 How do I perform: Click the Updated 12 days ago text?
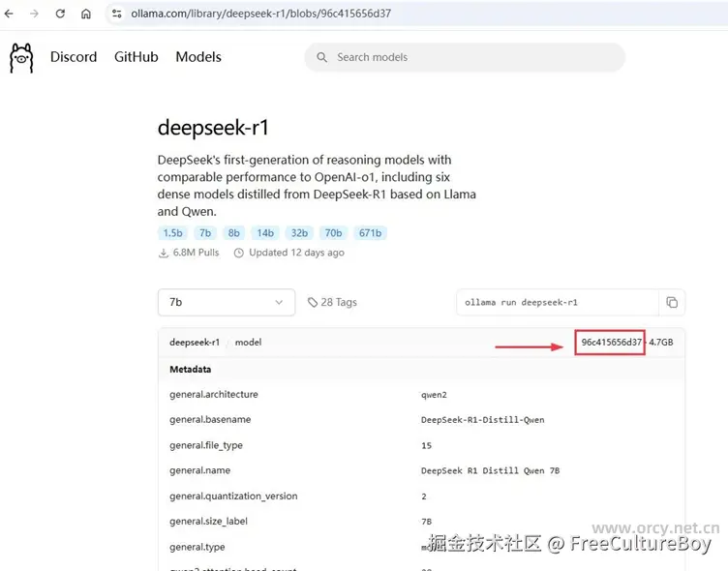pyautogui.click(x=296, y=253)
